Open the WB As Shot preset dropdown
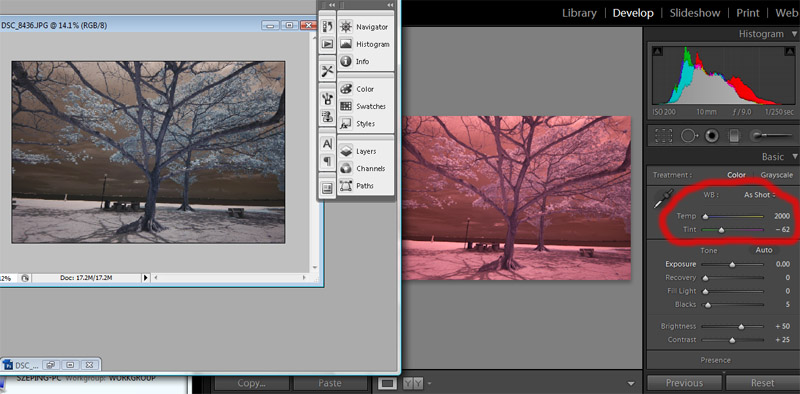 click(x=760, y=195)
